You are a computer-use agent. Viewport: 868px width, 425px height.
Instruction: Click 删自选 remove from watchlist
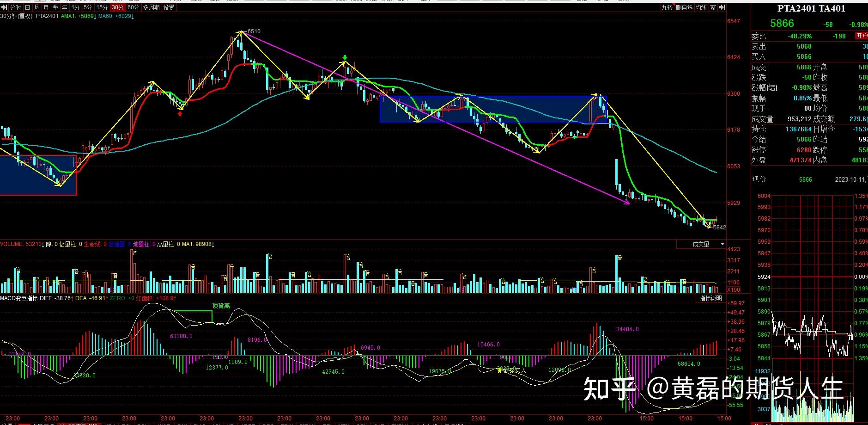tap(684, 7)
